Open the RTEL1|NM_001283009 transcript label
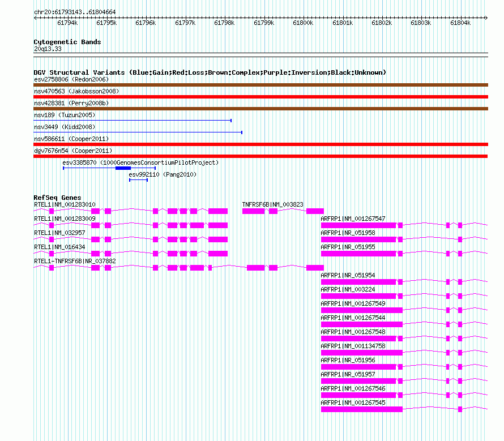The height and width of the screenshot is (441, 504). click(65, 219)
